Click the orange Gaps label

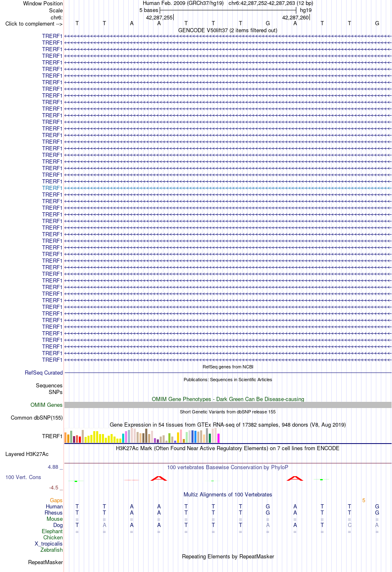[x=56, y=501]
